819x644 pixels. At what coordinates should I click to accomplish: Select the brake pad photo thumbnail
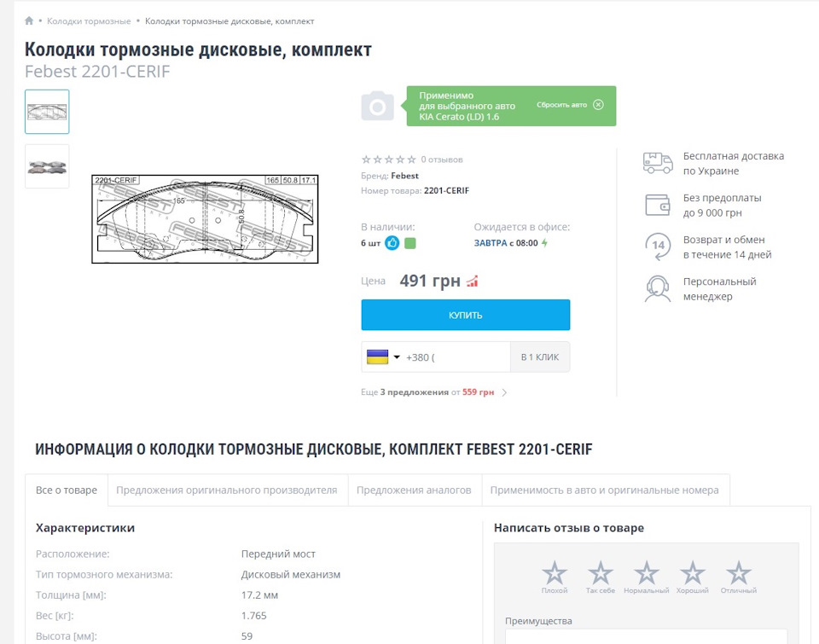tap(47, 166)
